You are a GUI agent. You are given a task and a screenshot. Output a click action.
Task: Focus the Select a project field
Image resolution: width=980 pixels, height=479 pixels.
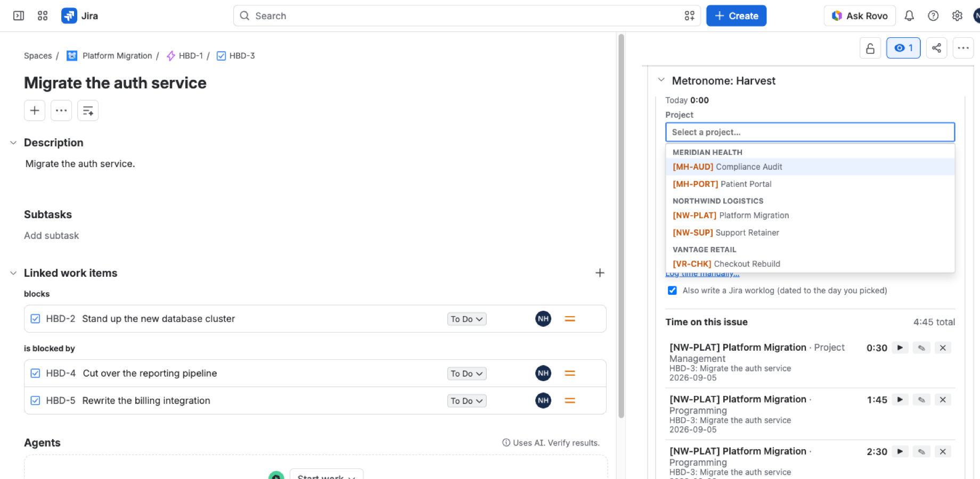810,132
